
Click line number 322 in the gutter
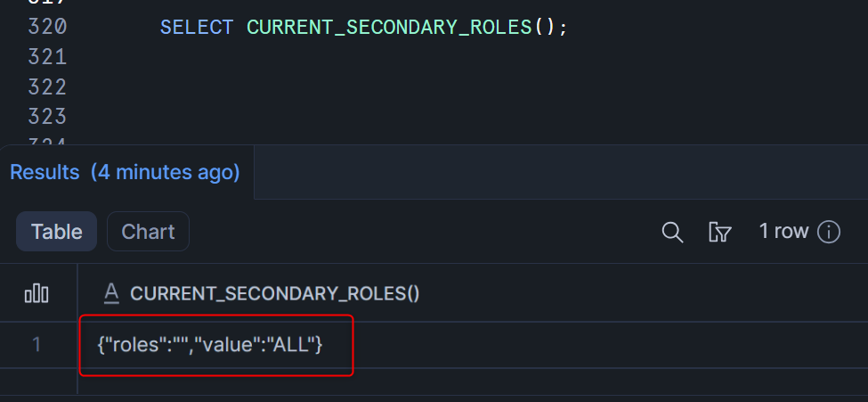[x=47, y=87]
